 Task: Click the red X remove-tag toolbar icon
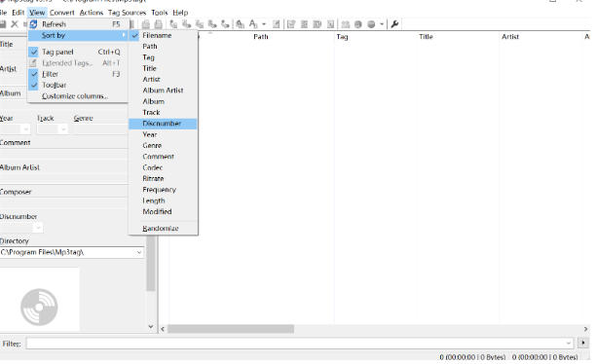[15, 24]
